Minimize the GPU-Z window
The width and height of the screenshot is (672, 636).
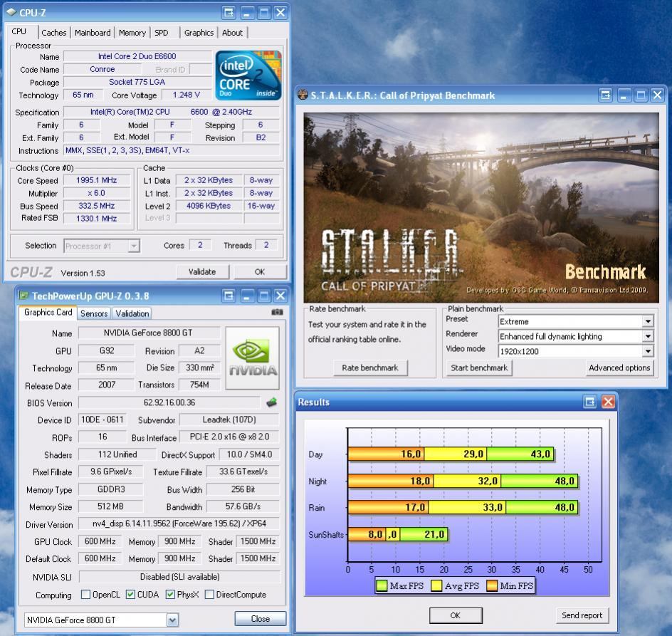(x=246, y=296)
